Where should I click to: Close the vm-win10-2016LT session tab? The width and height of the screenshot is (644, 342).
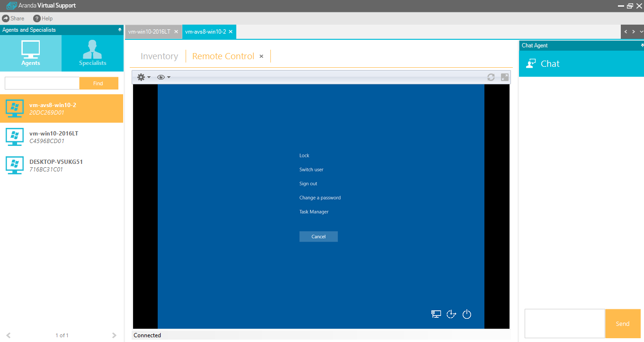(176, 32)
